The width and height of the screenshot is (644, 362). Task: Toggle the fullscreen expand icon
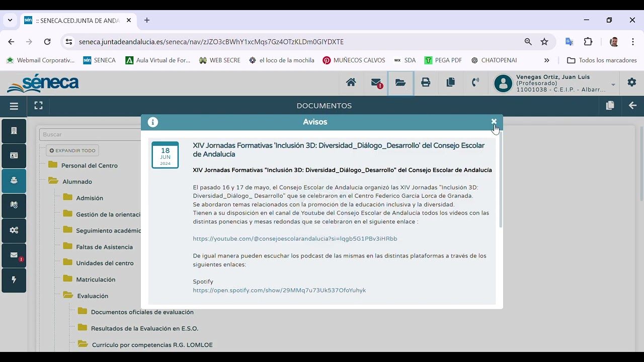(x=38, y=106)
